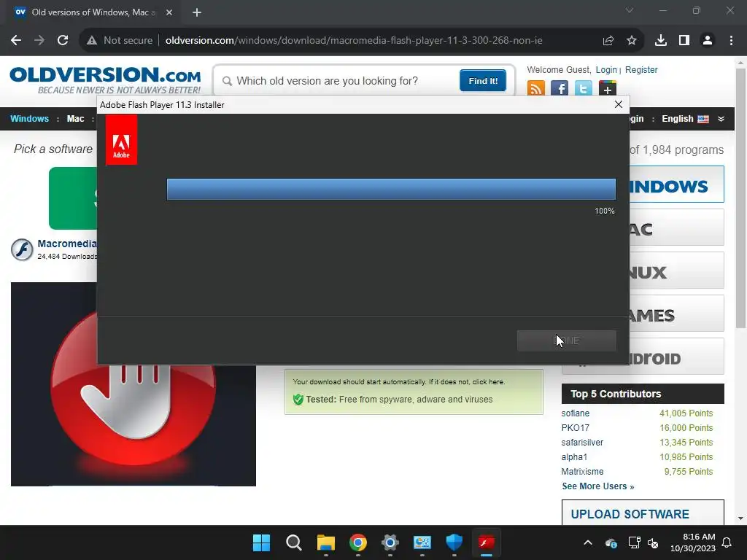Viewport: 747px width, 560px height.
Task: Open a new browser tab
Action: tap(197, 12)
